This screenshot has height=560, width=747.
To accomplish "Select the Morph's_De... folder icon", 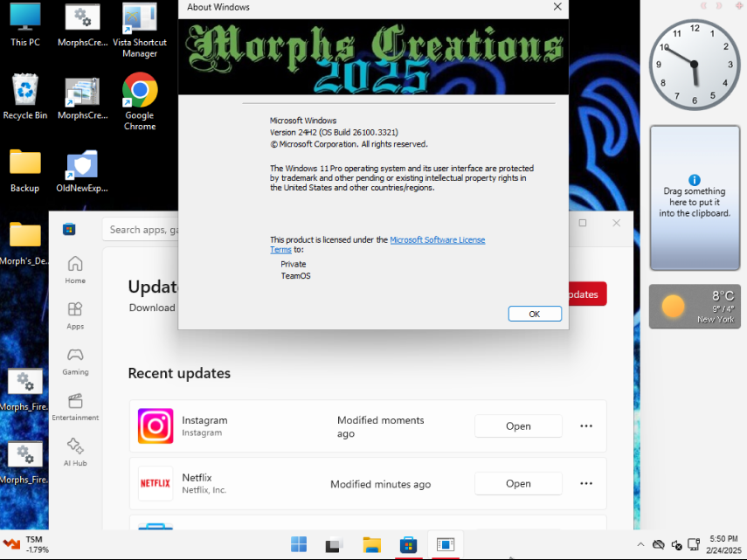I will coord(24,243).
